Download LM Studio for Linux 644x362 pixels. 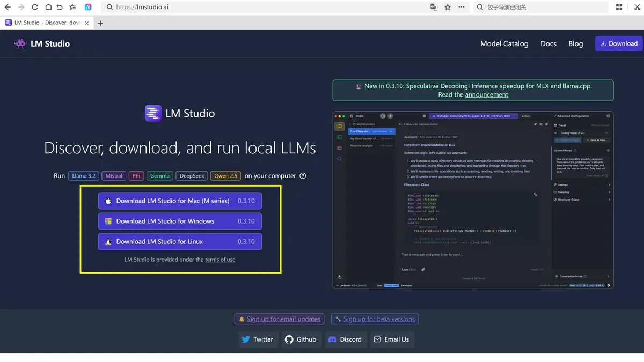click(180, 241)
